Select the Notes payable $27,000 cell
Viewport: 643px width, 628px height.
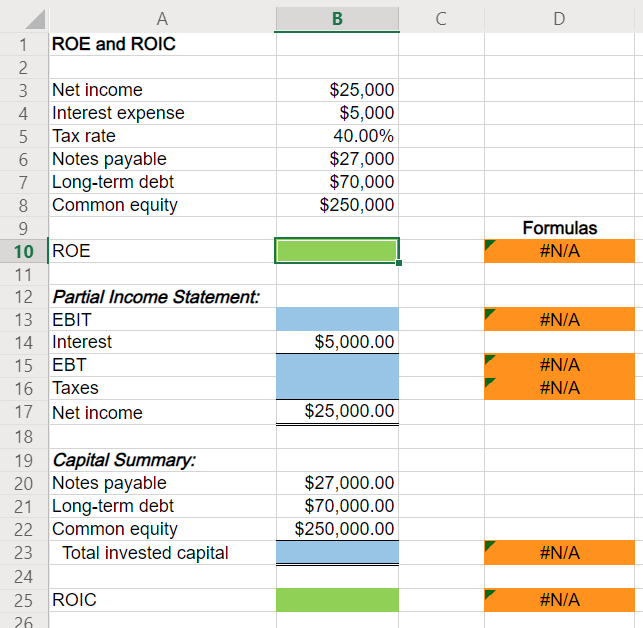click(x=337, y=159)
